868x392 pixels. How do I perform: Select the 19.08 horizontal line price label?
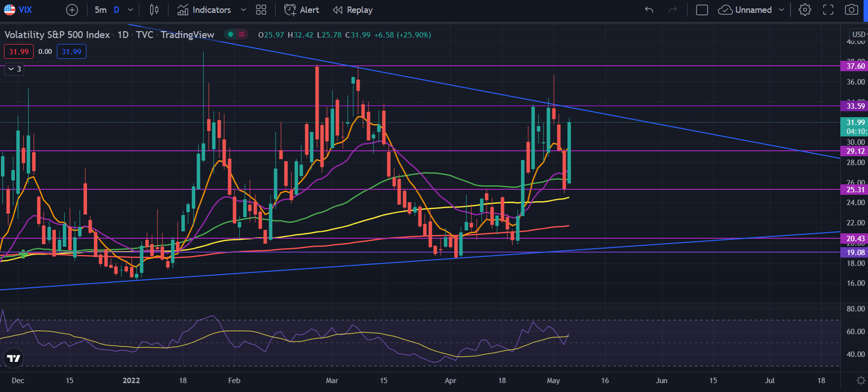854,253
